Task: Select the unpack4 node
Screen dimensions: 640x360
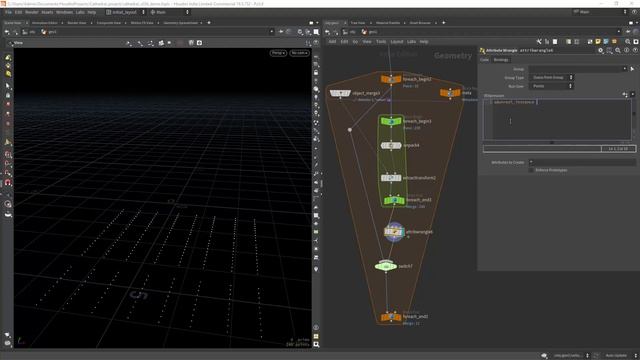Action: pyautogui.click(x=391, y=145)
